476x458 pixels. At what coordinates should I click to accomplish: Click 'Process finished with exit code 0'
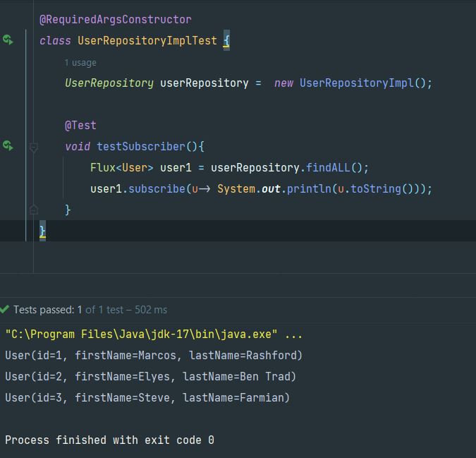(109, 440)
